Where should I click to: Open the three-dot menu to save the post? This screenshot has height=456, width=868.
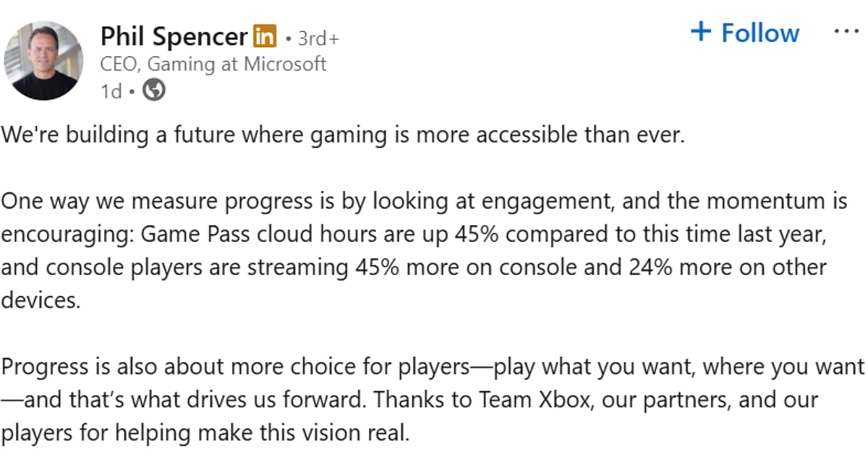pos(846,30)
